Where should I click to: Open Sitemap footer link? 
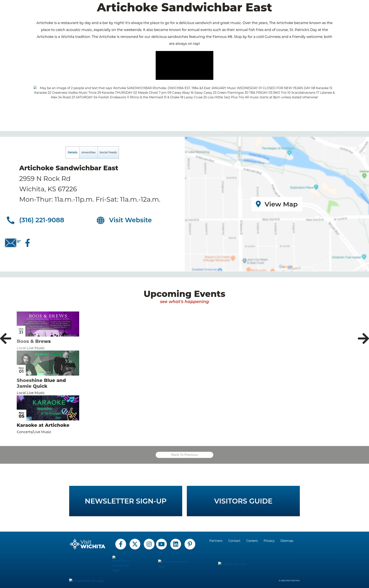(287, 541)
